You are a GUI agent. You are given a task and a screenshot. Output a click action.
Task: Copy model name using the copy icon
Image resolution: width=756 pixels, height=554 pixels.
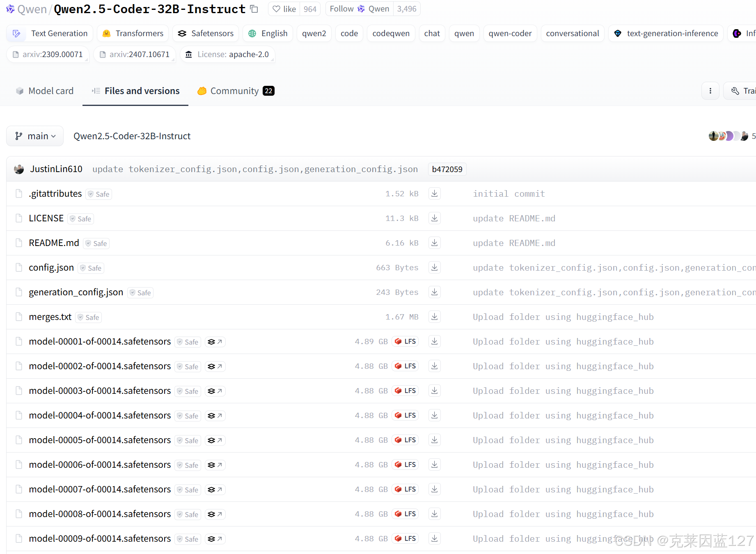point(254,9)
